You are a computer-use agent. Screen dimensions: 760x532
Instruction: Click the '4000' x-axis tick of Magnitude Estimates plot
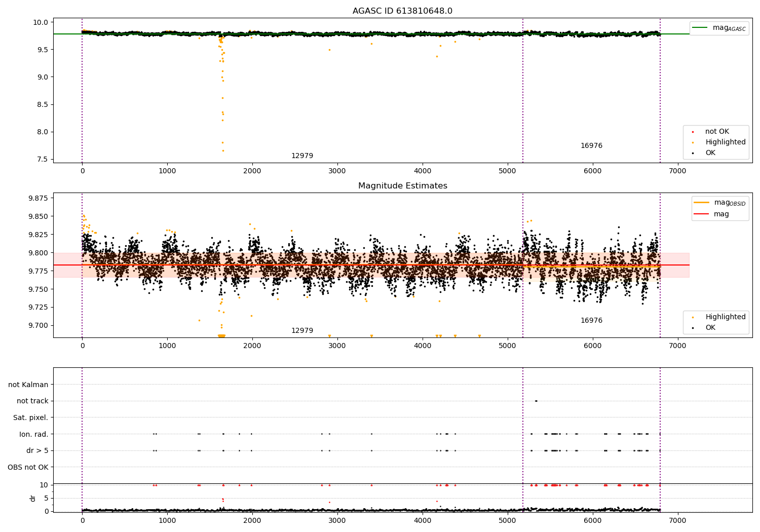point(423,346)
